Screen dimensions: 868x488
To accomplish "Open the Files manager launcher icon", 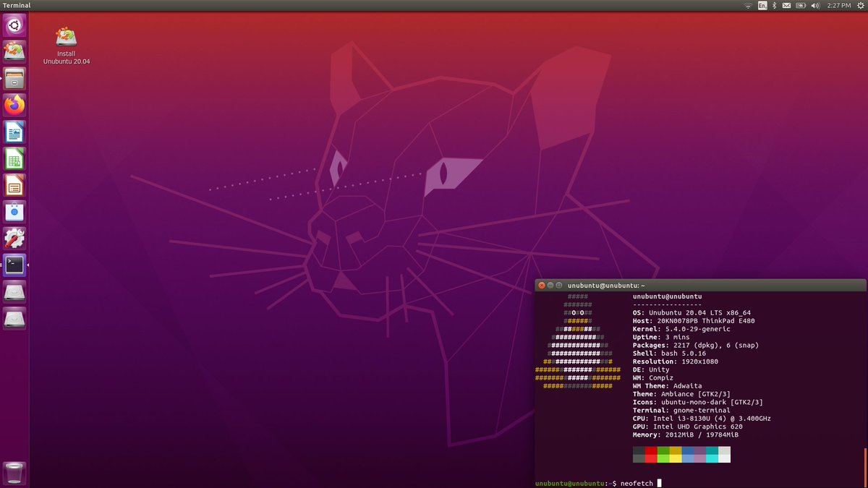I will click(14, 78).
